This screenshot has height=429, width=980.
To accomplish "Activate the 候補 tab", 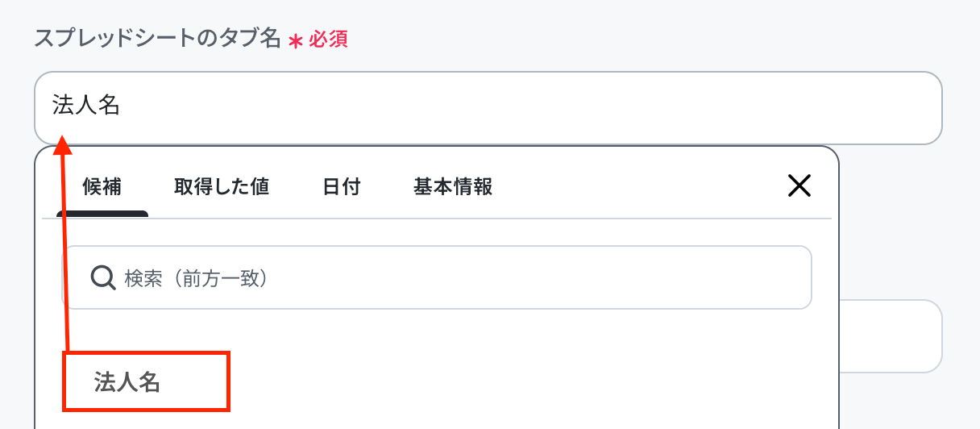I will 102,187.
